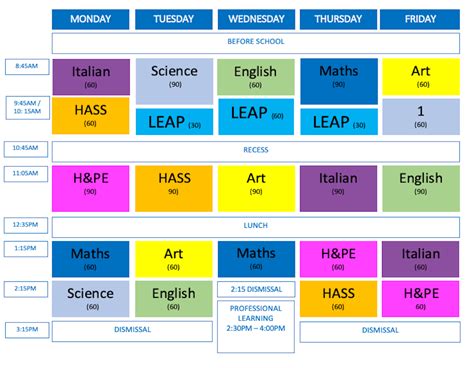Select the FRIDAY column header

pyautogui.click(x=420, y=19)
